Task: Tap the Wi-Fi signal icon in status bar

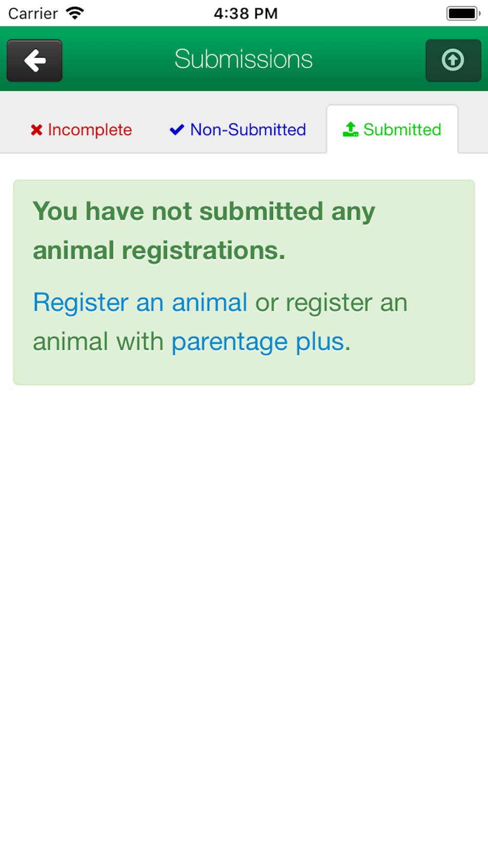Action: [x=75, y=13]
